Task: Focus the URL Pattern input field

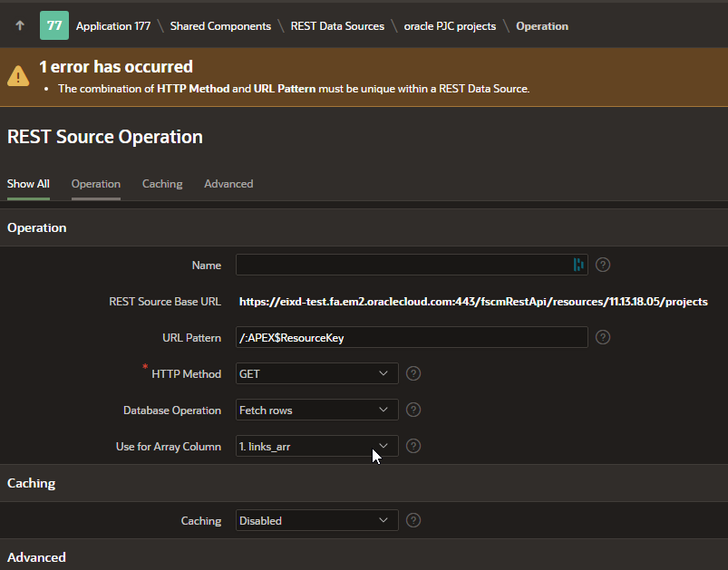Action: [412, 337]
